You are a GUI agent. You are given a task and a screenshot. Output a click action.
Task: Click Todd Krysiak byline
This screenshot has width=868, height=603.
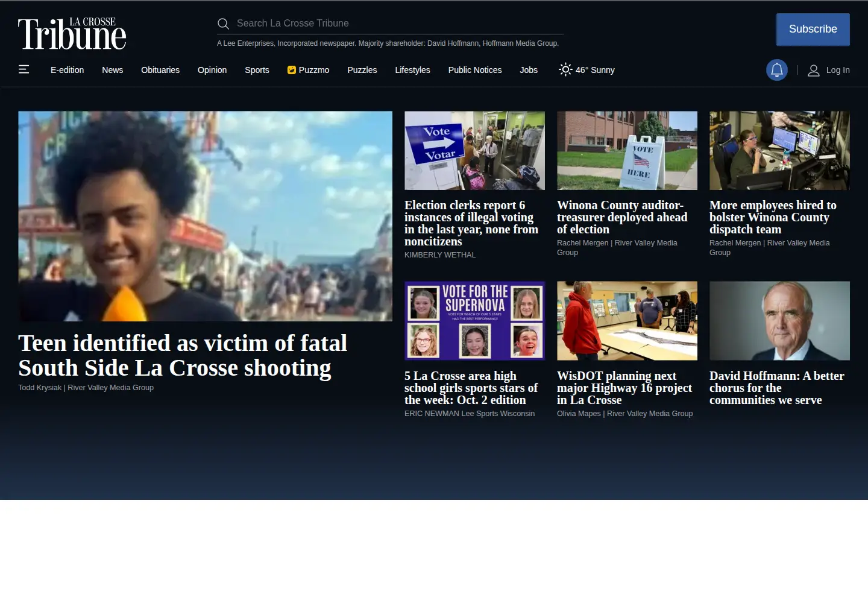[x=86, y=388]
